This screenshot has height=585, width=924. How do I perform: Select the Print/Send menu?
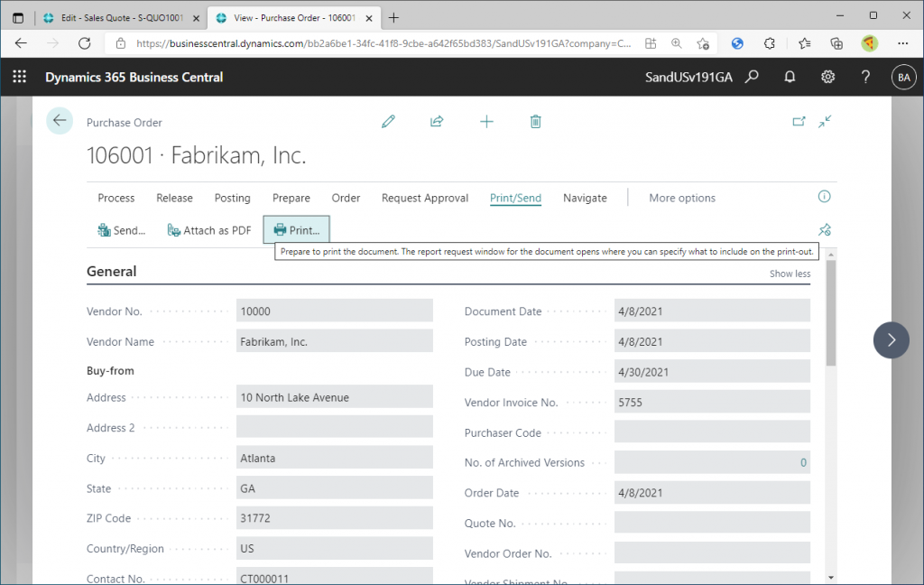click(515, 198)
